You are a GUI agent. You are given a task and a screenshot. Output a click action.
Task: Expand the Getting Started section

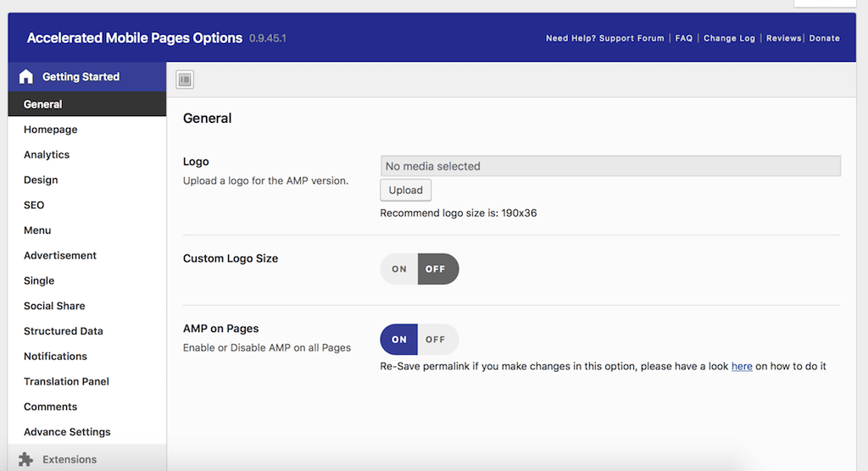(81, 77)
